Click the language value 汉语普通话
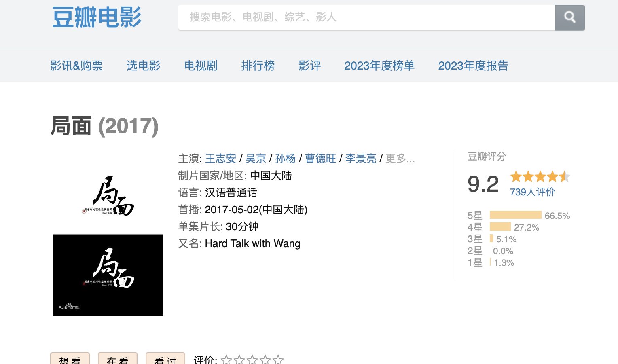 click(x=231, y=193)
